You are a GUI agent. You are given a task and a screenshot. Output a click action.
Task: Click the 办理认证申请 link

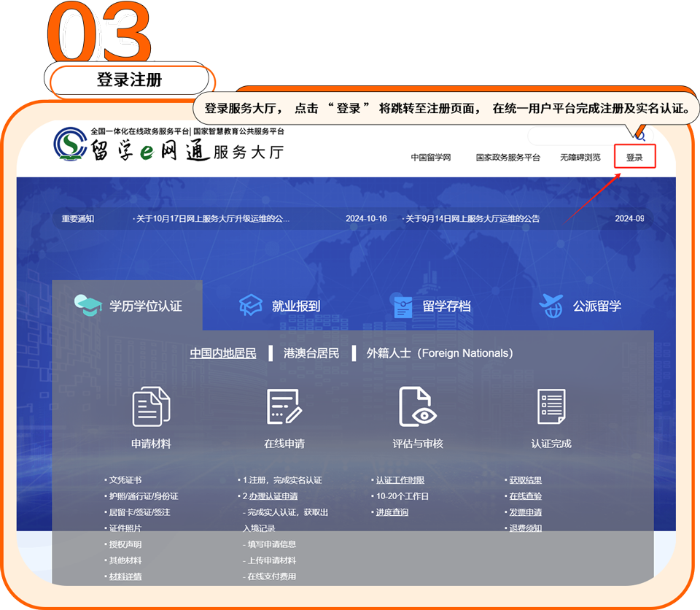point(273,496)
